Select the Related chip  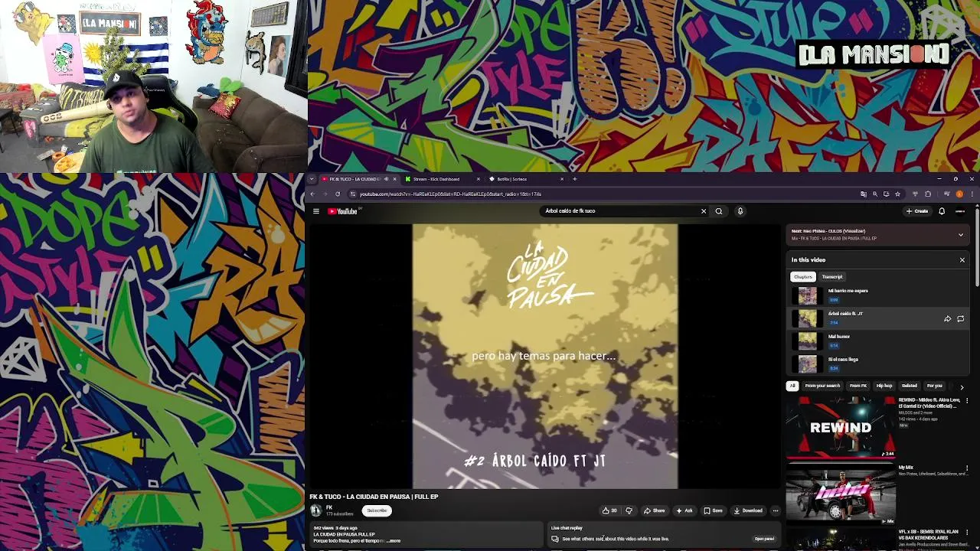click(910, 386)
